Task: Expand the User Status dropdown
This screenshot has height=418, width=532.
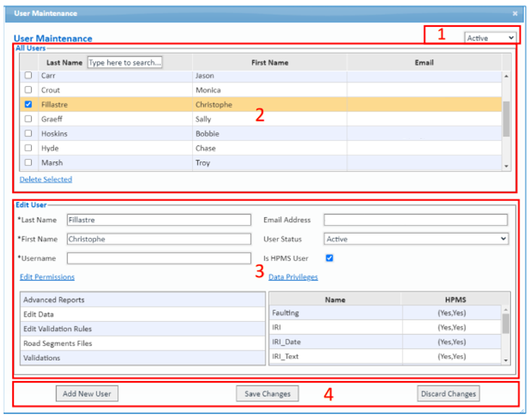Action: point(416,239)
